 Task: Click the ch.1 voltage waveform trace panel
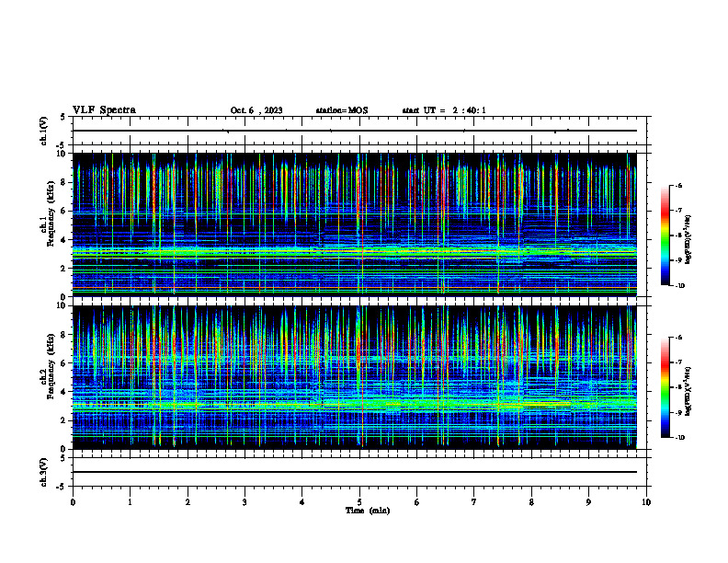(x=359, y=131)
